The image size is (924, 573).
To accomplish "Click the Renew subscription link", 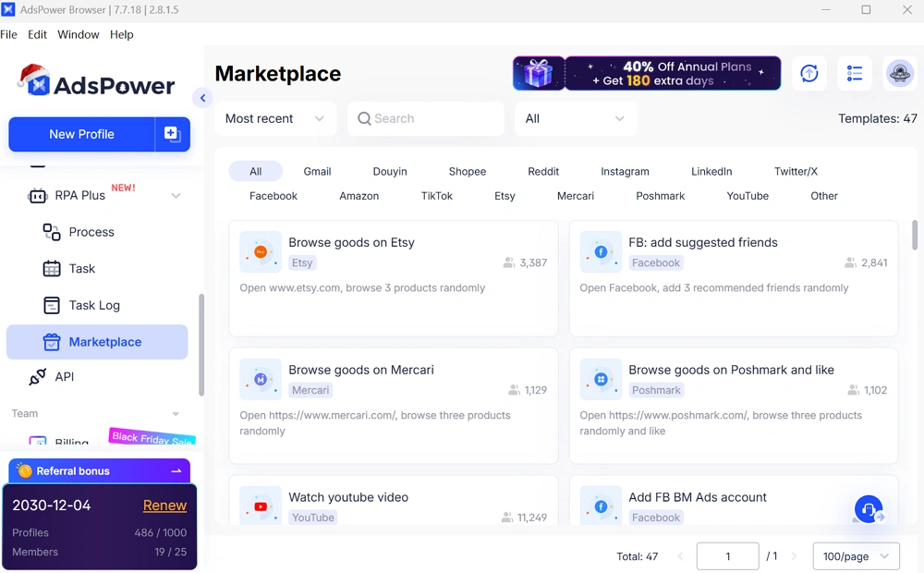I will click(x=164, y=505).
